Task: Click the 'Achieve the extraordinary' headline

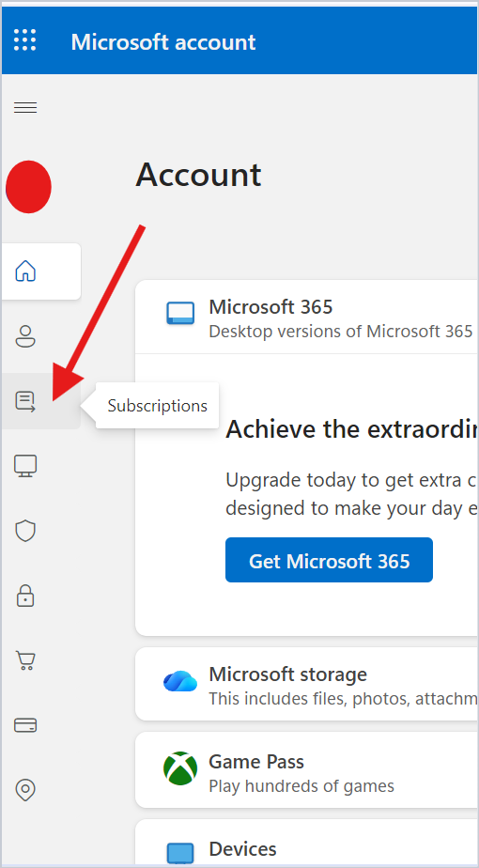Action: pos(352,429)
